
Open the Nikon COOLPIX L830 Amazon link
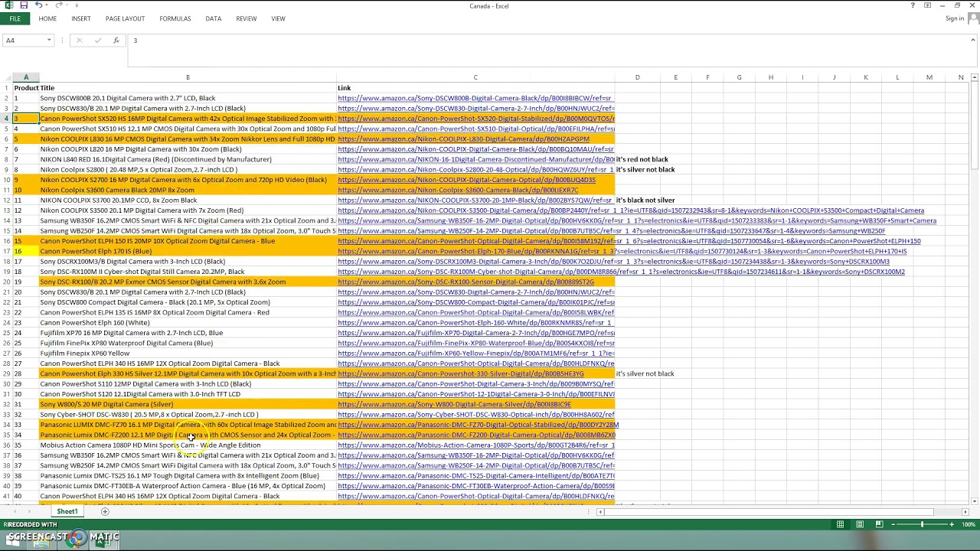click(x=464, y=139)
